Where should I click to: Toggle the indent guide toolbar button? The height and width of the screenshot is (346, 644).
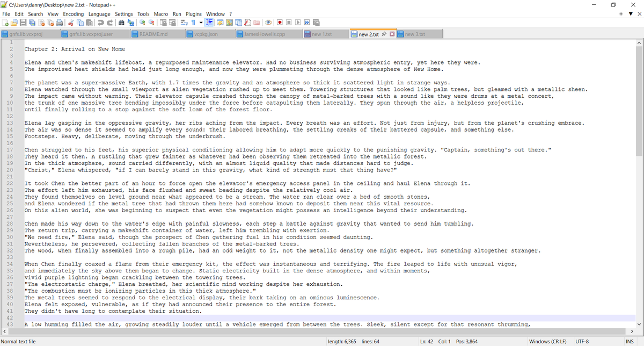click(x=208, y=23)
